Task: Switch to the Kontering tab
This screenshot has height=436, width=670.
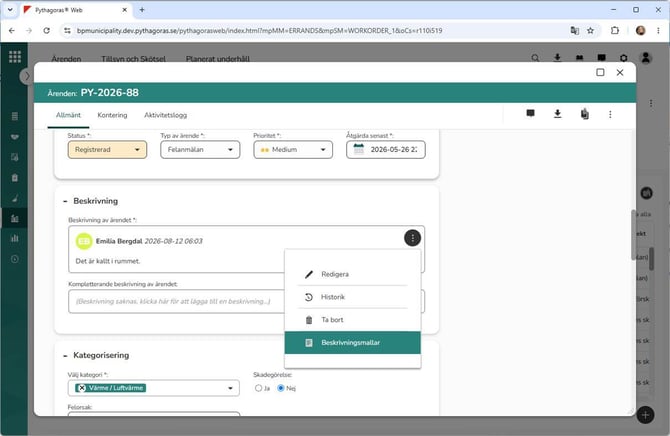Action: point(112,115)
